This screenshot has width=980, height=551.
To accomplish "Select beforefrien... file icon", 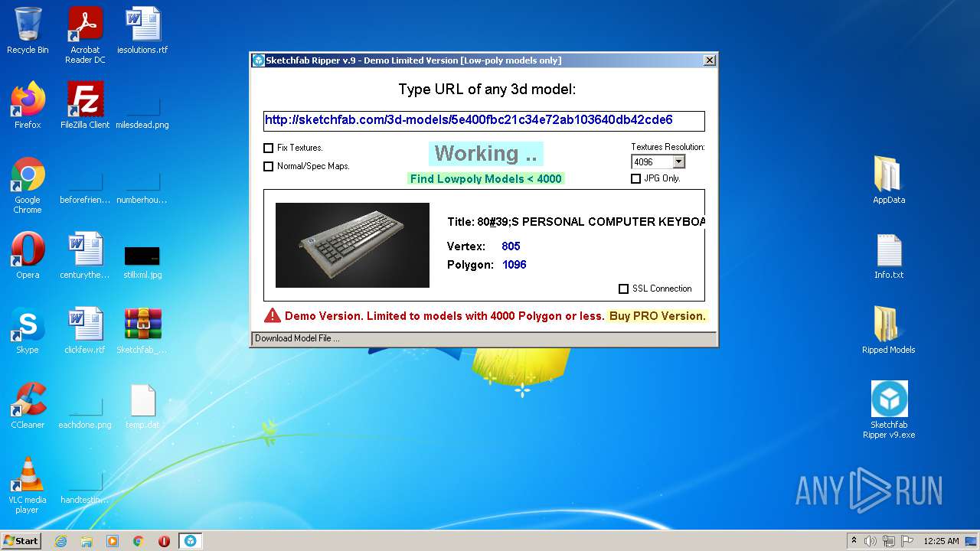I will coord(85,185).
